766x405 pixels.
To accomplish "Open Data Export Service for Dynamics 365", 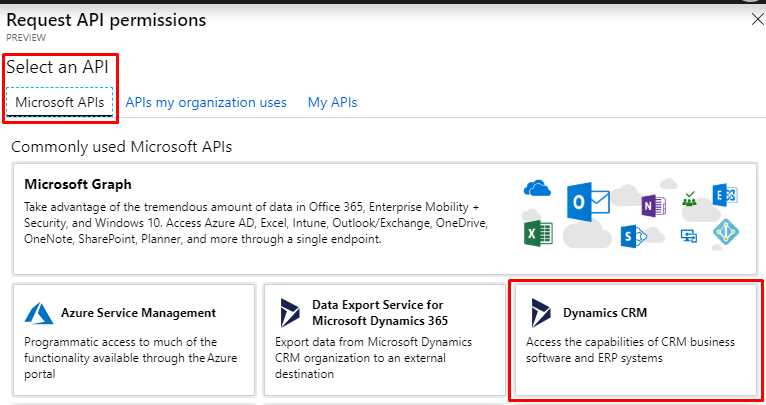I will point(384,340).
